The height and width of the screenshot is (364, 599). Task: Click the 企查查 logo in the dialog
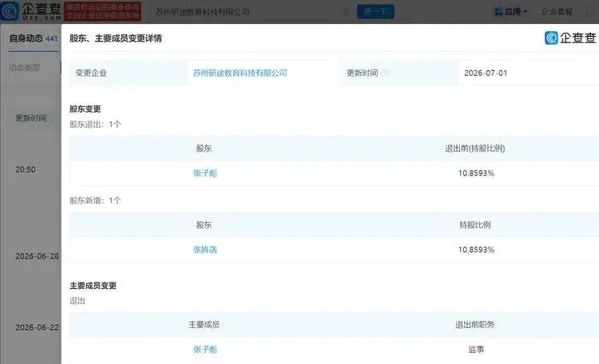click(x=570, y=38)
